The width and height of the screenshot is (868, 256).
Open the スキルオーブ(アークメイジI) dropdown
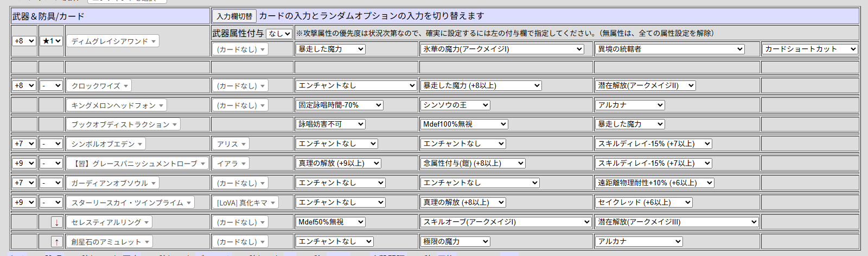(x=506, y=222)
